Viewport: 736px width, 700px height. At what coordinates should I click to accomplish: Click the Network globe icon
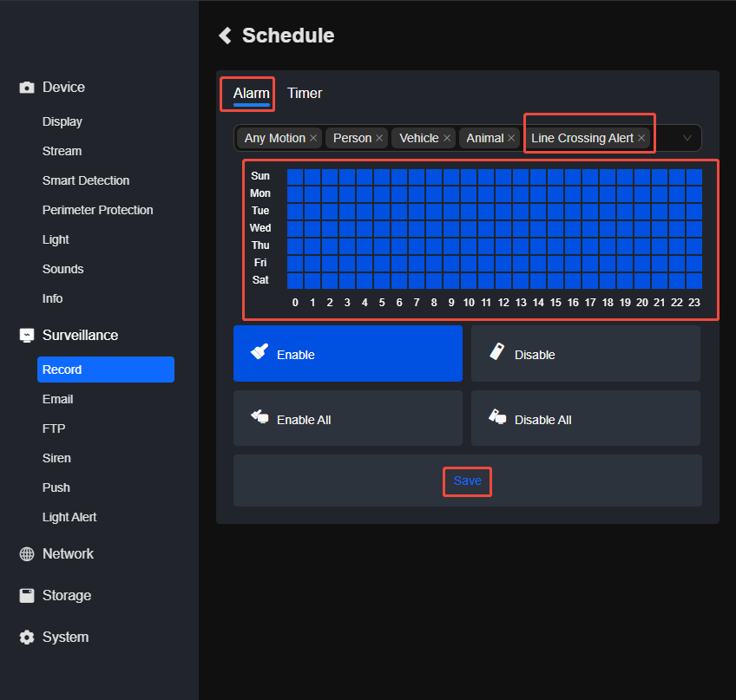click(x=27, y=554)
